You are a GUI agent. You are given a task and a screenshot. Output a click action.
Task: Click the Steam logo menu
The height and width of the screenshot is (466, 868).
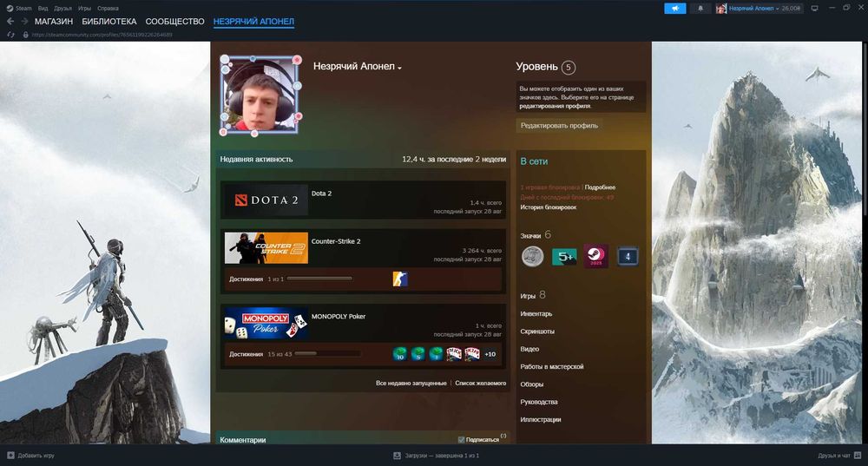19,9
